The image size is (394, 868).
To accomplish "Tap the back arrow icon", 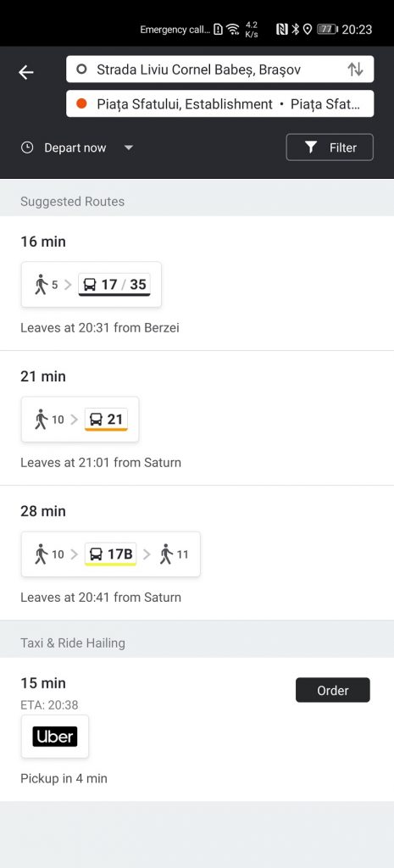I will 26,72.
